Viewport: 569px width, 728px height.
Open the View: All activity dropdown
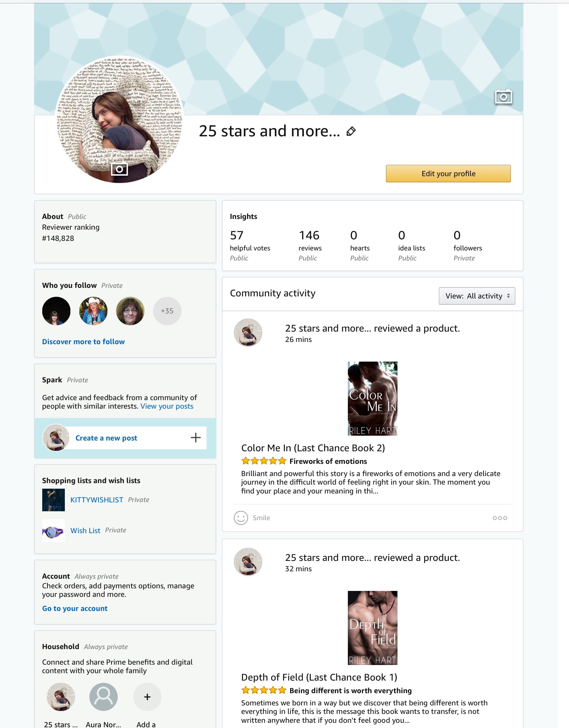pyautogui.click(x=477, y=296)
